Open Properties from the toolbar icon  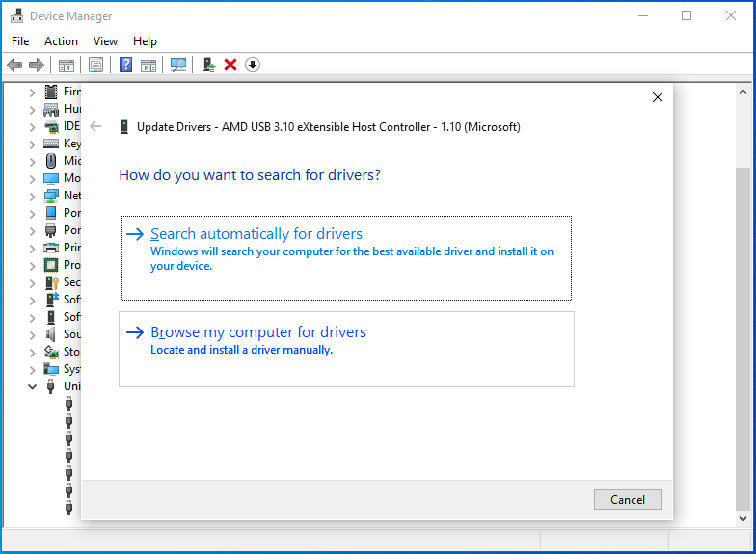click(96, 66)
